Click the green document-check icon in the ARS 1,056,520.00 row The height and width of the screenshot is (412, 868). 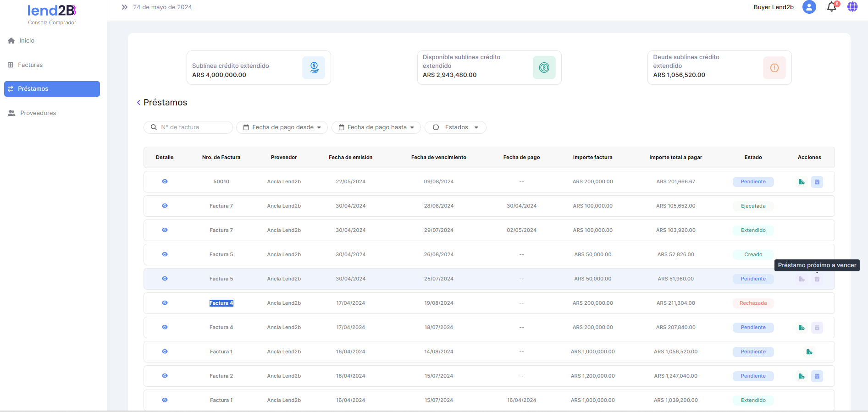pos(809,352)
